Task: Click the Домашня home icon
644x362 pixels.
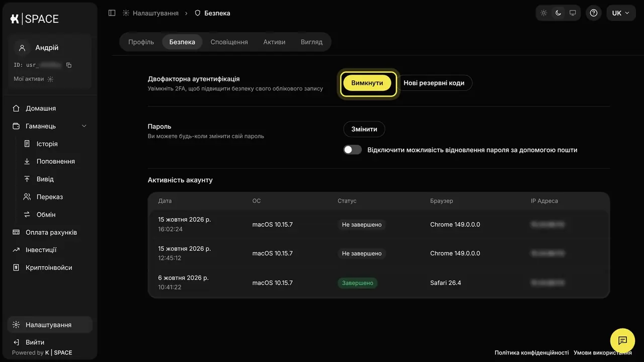Action: [16, 108]
